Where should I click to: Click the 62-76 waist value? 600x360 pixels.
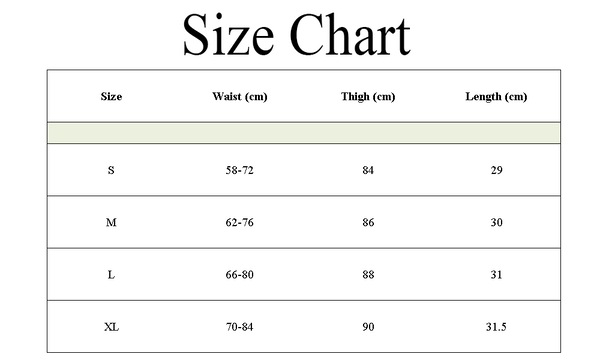click(240, 222)
